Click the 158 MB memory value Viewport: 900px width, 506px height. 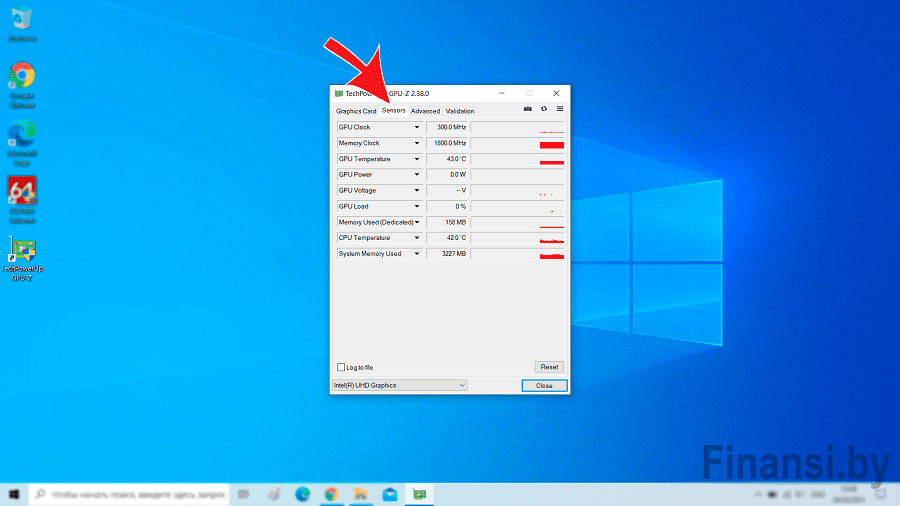click(447, 222)
